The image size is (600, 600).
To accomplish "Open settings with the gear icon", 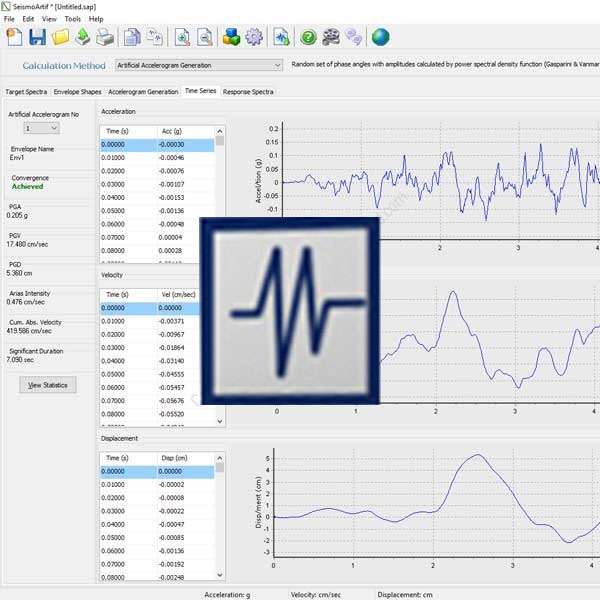I will 254,37.
